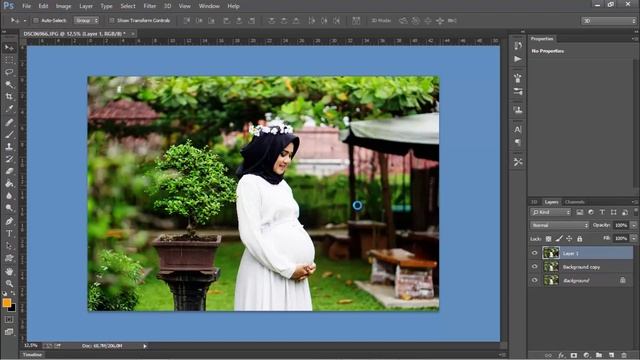Select the Spot Healing Brush tool
640x360 pixels.
9,122
